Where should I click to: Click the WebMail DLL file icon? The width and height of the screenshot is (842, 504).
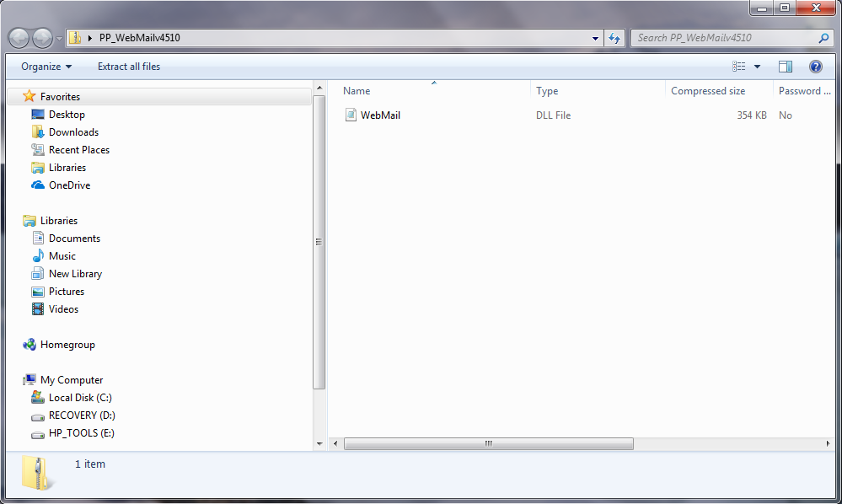351,115
